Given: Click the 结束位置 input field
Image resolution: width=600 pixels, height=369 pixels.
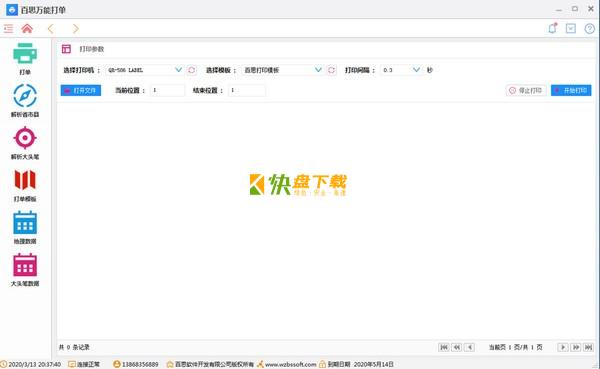Looking at the screenshot, I should 247,90.
